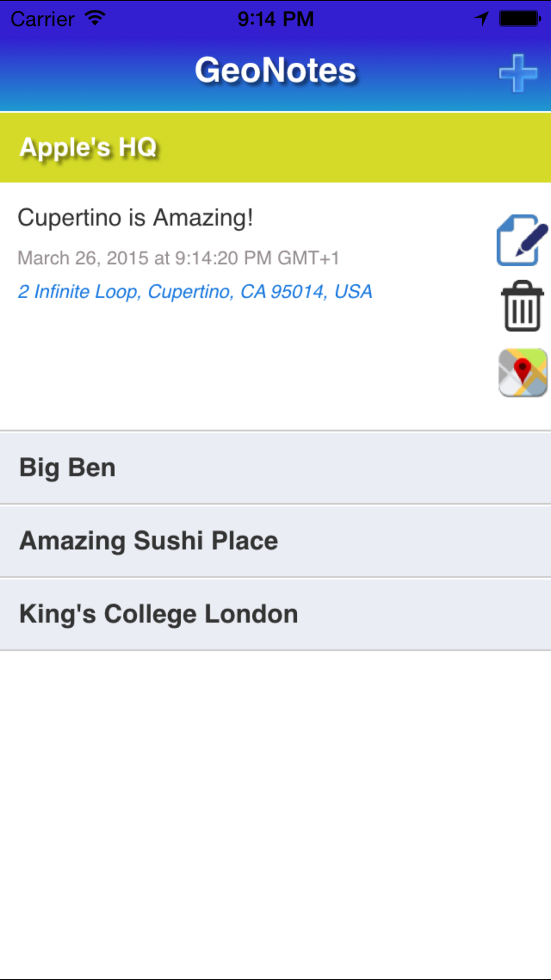Collapse the Apple's HQ note header
The height and width of the screenshot is (980, 551).
pyautogui.click(x=275, y=148)
